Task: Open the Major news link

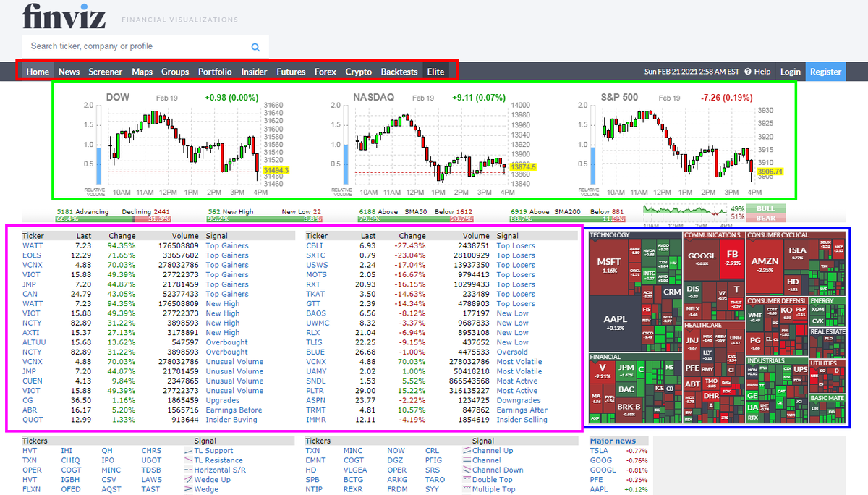Action: (613, 440)
